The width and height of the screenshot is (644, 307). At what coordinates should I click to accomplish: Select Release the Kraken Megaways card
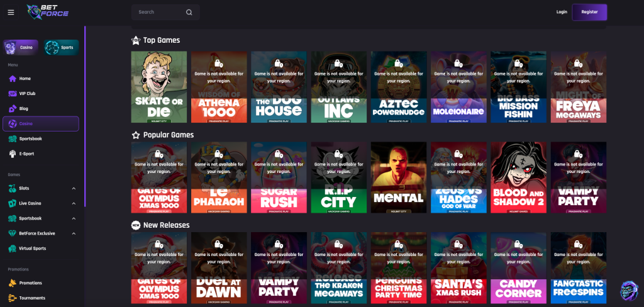339,268
